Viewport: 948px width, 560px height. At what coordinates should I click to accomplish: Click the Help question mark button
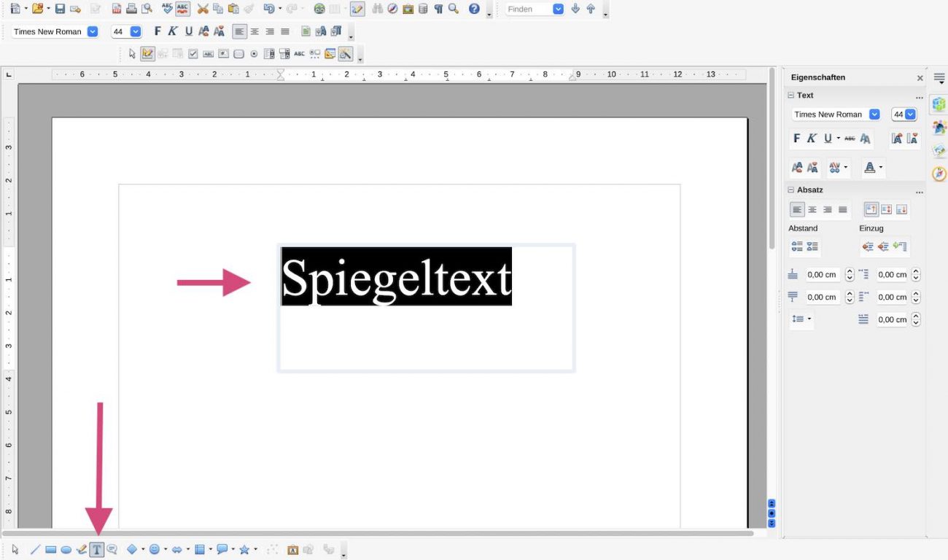[474, 9]
